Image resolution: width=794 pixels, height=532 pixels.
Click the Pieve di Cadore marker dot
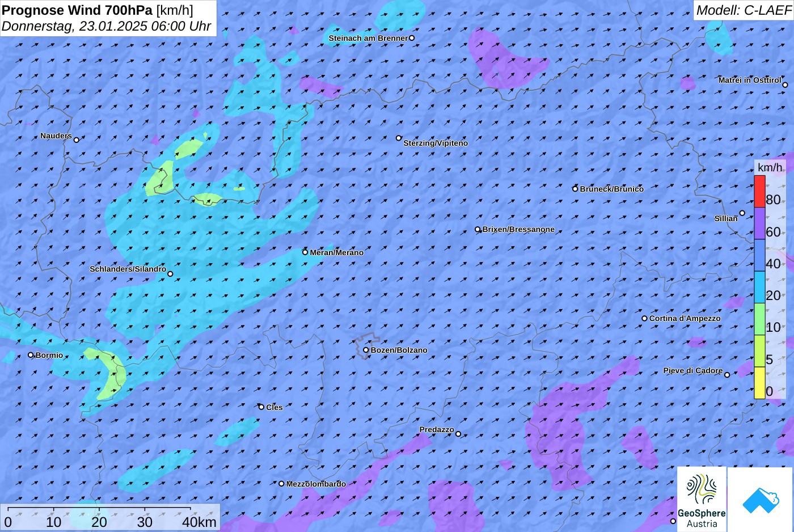click(727, 374)
